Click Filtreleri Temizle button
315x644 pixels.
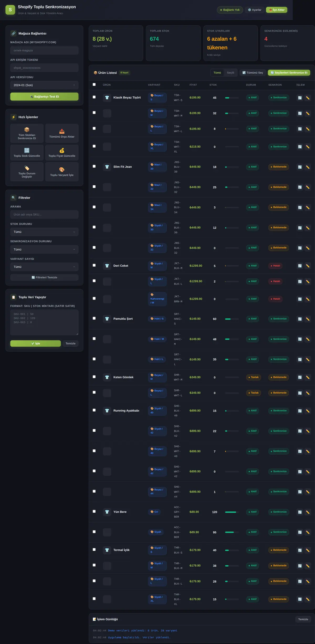44,277
